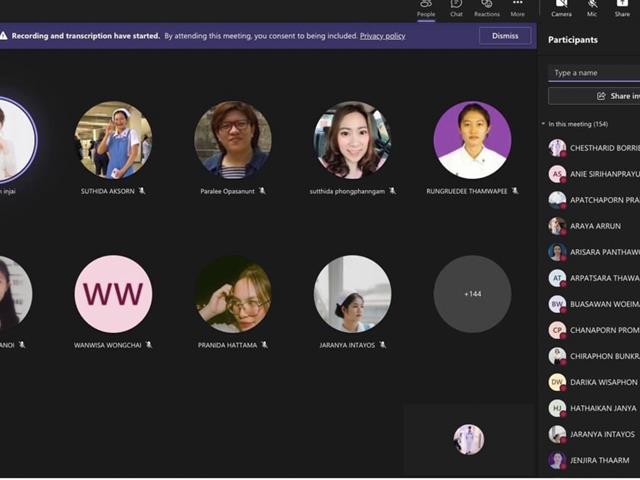Click BUASAWAN BW avatar in list
Viewport: 640px width, 480px height.
[557, 304]
